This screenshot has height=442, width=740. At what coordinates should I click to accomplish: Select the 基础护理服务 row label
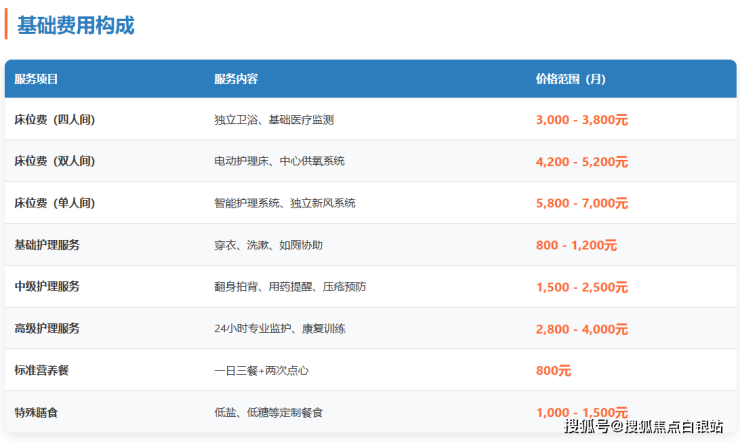point(47,245)
